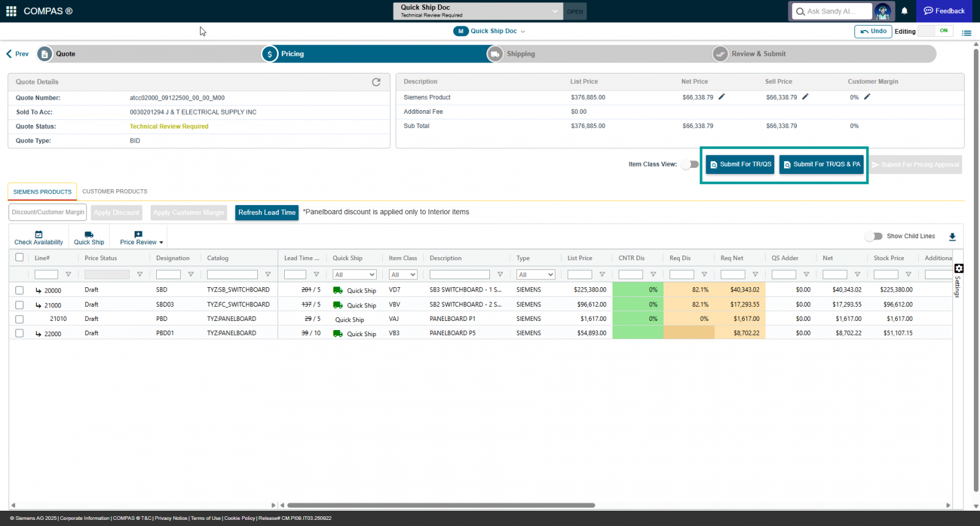This screenshot has height=526, width=980.
Task: Open the Settings gear side panel
Action: [x=959, y=268]
